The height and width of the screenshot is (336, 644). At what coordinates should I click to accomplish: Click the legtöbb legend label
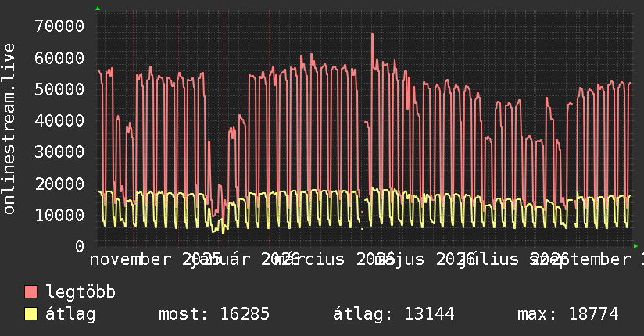[80, 292]
